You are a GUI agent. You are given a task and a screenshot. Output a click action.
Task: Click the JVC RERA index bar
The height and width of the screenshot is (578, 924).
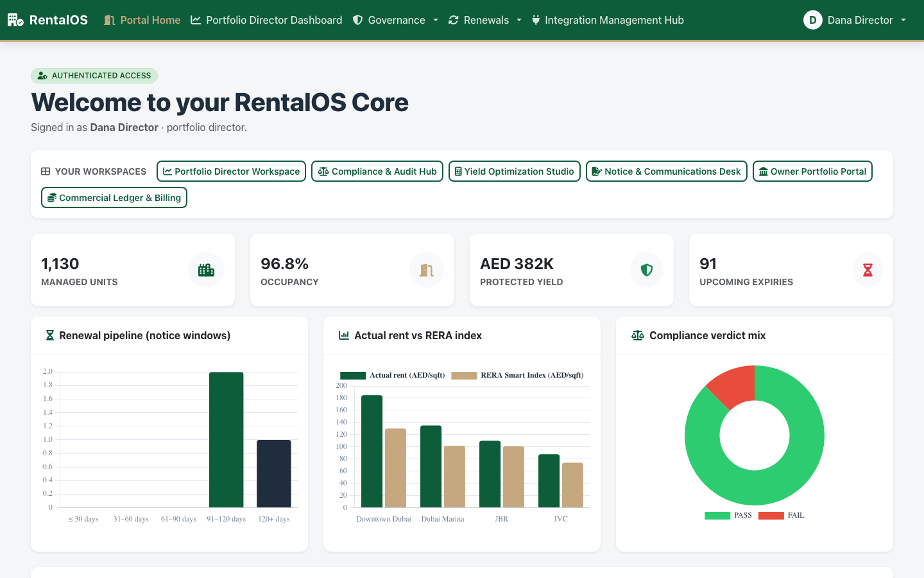tap(572, 485)
